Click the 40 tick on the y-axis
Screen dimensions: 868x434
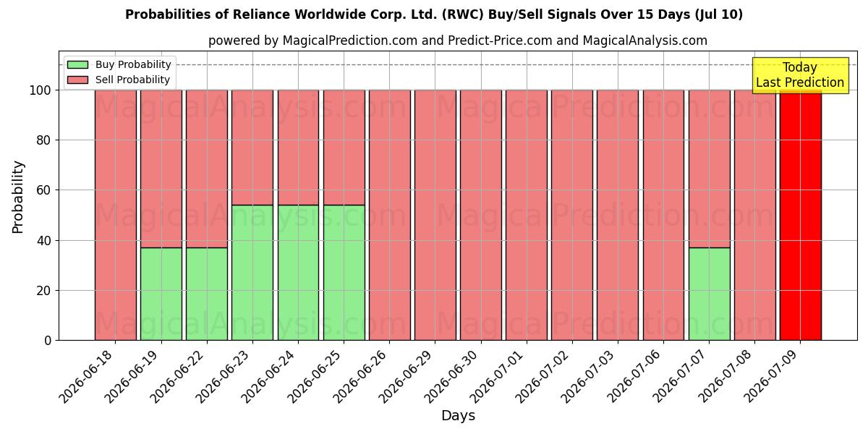(44, 240)
